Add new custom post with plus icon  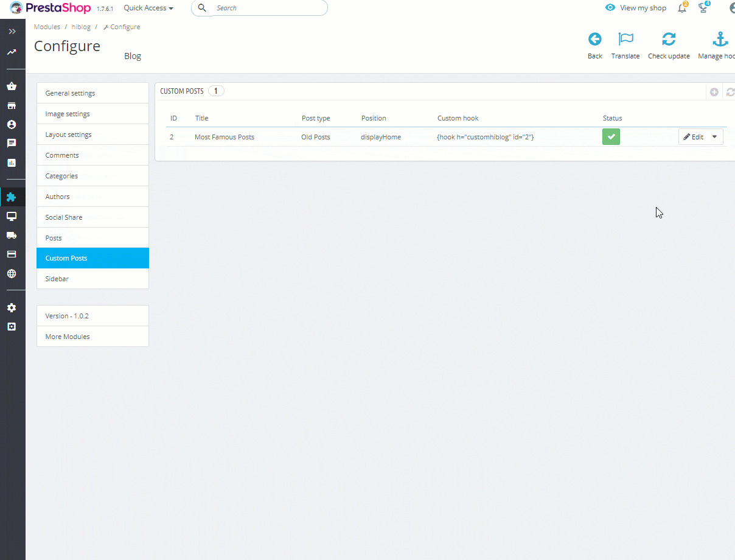click(714, 92)
